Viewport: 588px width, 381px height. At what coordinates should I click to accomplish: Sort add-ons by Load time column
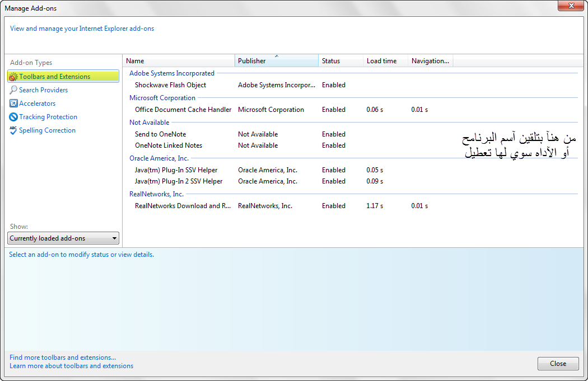(x=385, y=60)
